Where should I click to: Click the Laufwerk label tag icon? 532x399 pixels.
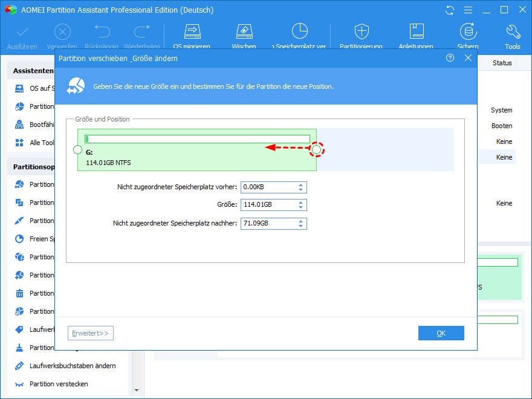pos(19,329)
